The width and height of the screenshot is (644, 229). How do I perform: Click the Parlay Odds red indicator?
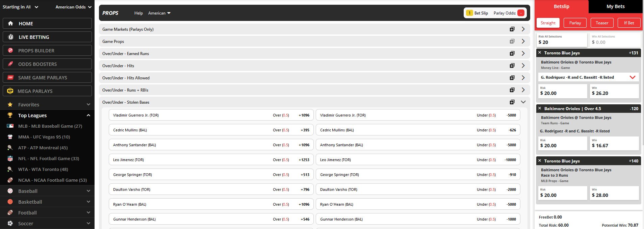point(521,13)
